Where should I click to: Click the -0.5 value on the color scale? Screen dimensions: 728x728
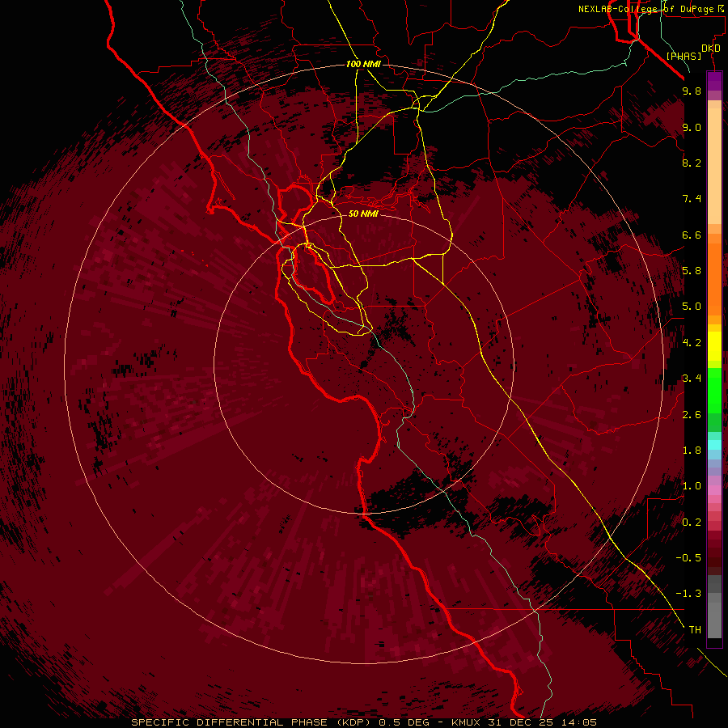click(x=688, y=558)
